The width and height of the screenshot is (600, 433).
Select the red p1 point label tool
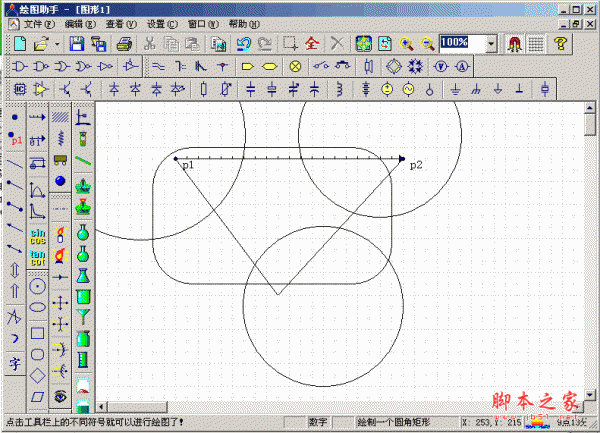coord(15,140)
